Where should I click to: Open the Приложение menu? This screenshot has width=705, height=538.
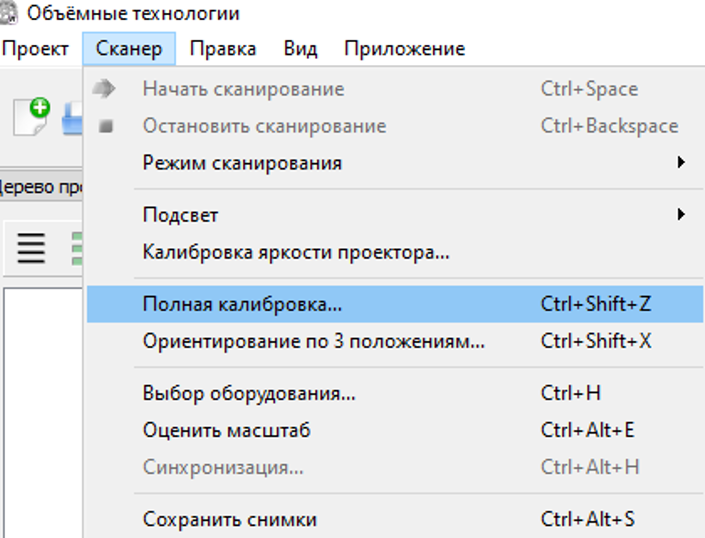404,49
